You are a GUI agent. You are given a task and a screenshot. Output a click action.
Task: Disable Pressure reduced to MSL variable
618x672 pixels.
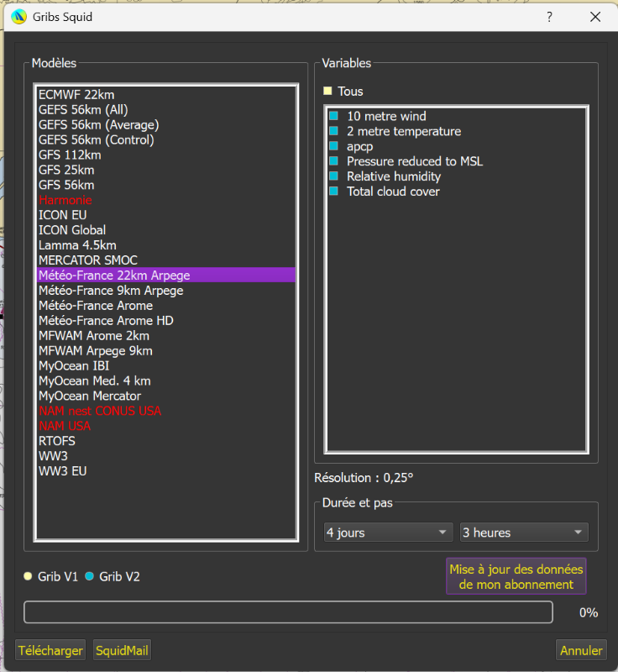coord(333,161)
